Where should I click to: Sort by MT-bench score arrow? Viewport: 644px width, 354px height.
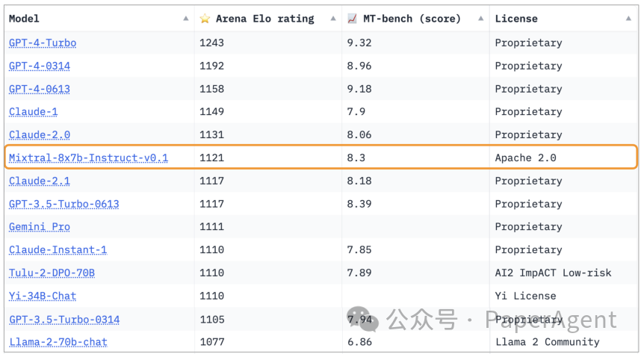480,19
